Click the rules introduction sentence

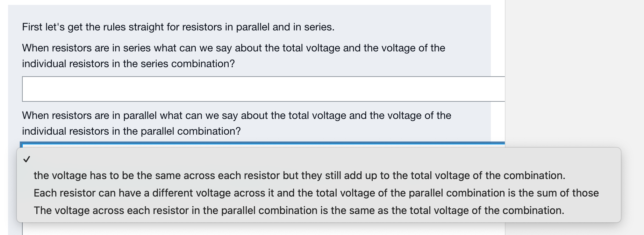[x=178, y=27]
